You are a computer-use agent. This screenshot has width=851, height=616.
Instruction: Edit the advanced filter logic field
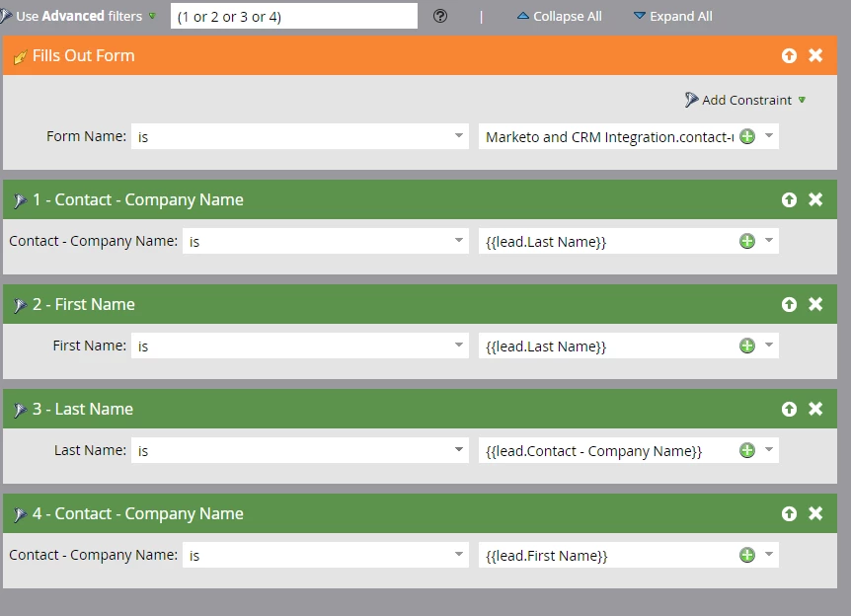293,16
